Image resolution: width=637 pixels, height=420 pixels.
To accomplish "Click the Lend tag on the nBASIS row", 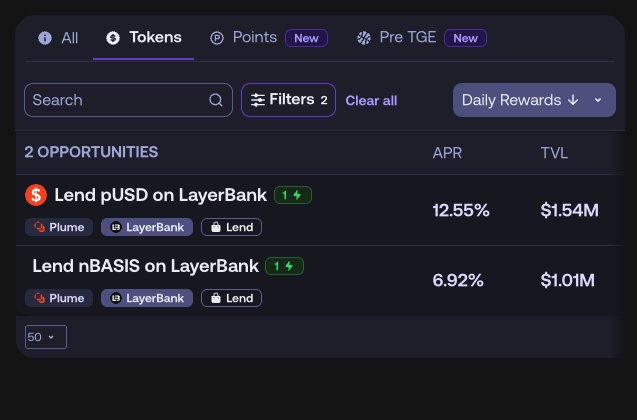I will [x=231, y=298].
